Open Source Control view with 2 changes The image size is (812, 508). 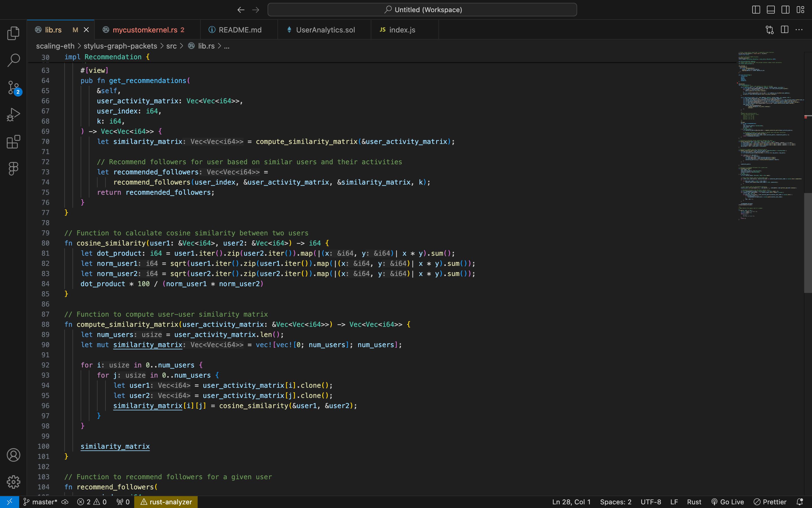click(x=14, y=88)
